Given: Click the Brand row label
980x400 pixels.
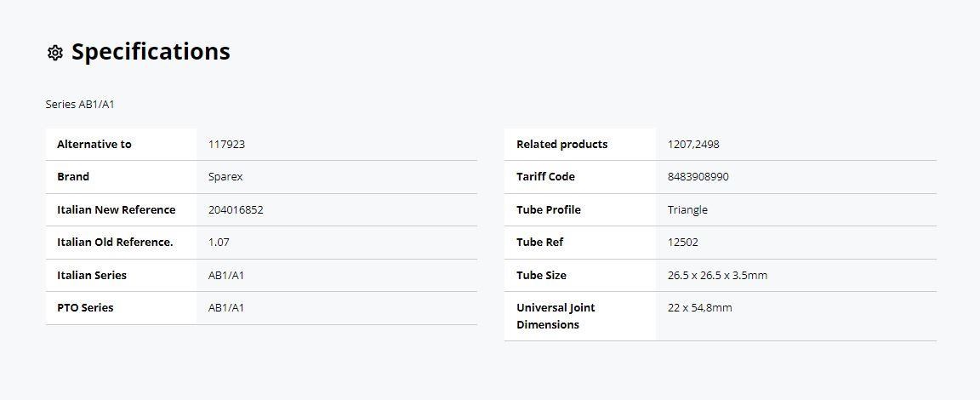Looking at the screenshot, I should coord(73,177).
